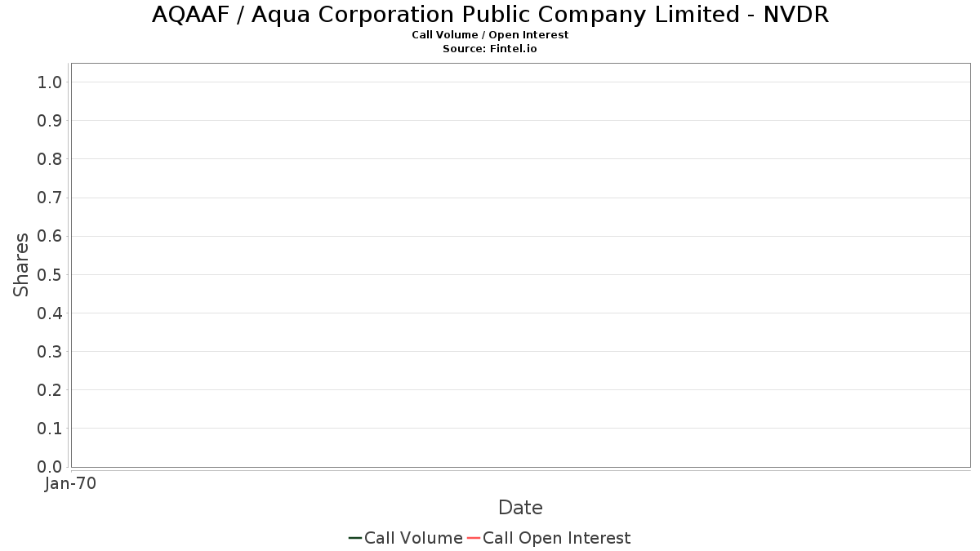The height and width of the screenshot is (551, 980).
Task: Click the 0.6 y-axis tick label
Action: click(50, 236)
